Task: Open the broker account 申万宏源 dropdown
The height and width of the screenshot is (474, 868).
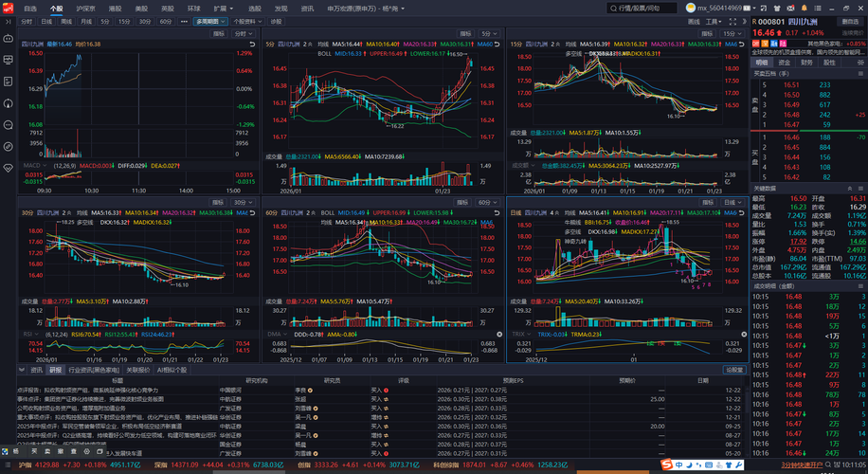Action: coord(366,9)
